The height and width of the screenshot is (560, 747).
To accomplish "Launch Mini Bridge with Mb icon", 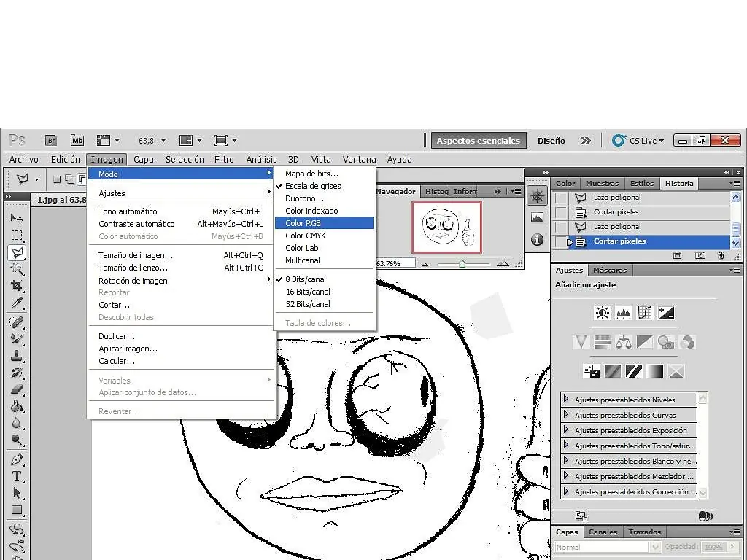I will pyautogui.click(x=77, y=140).
